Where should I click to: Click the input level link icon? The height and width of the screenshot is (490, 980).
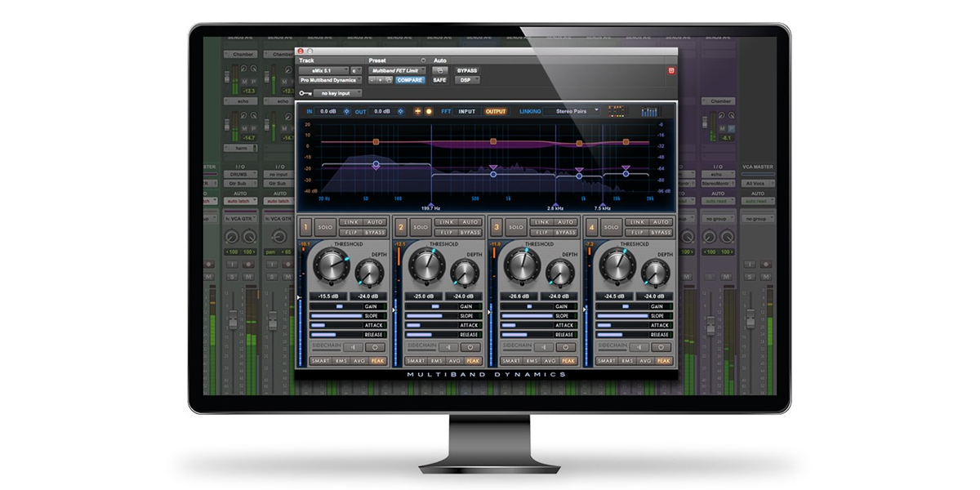(x=346, y=111)
